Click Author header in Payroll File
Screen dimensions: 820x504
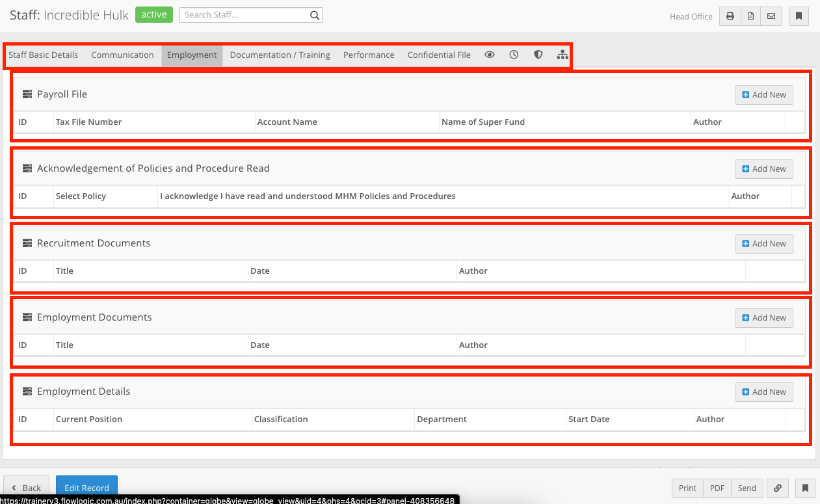(x=708, y=122)
